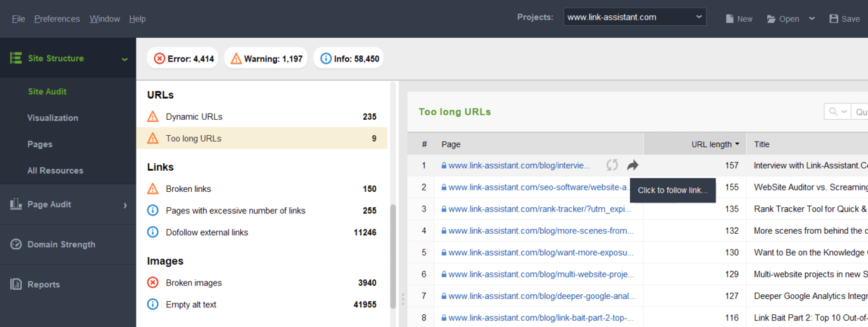Click the Save disk icon
This screenshot has width=868, height=327.
tap(834, 18)
